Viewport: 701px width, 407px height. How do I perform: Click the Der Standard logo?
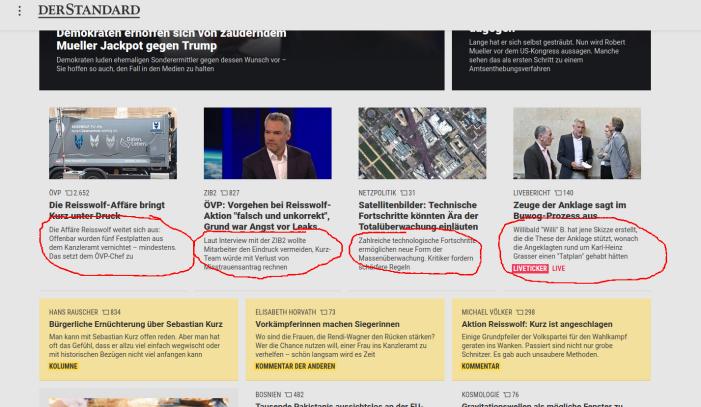tap(89, 10)
